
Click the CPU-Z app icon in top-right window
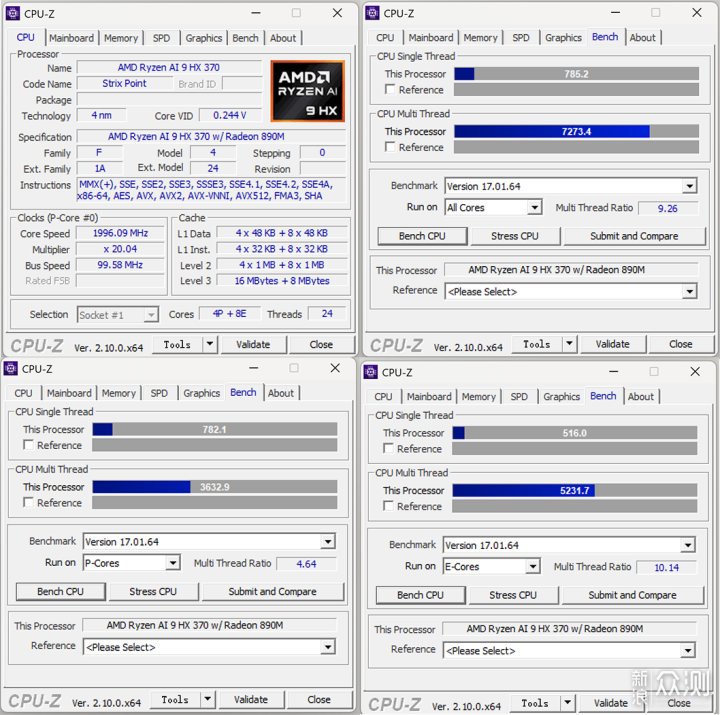click(372, 13)
